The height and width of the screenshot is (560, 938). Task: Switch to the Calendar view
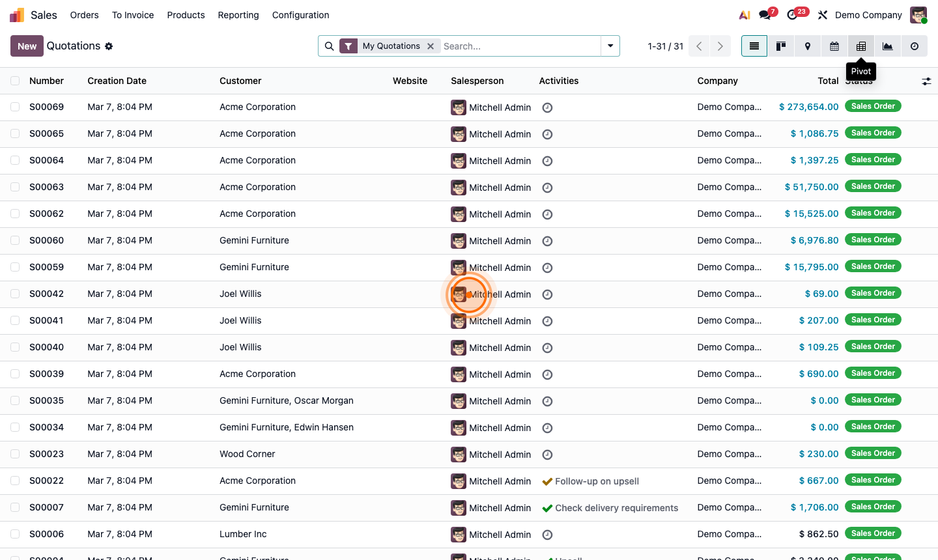834,46
